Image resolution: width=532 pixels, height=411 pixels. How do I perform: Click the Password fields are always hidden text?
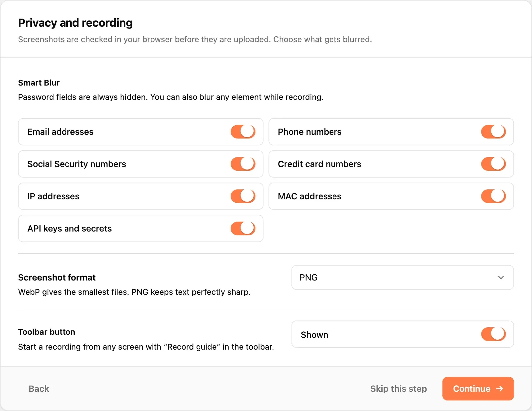coord(171,97)
